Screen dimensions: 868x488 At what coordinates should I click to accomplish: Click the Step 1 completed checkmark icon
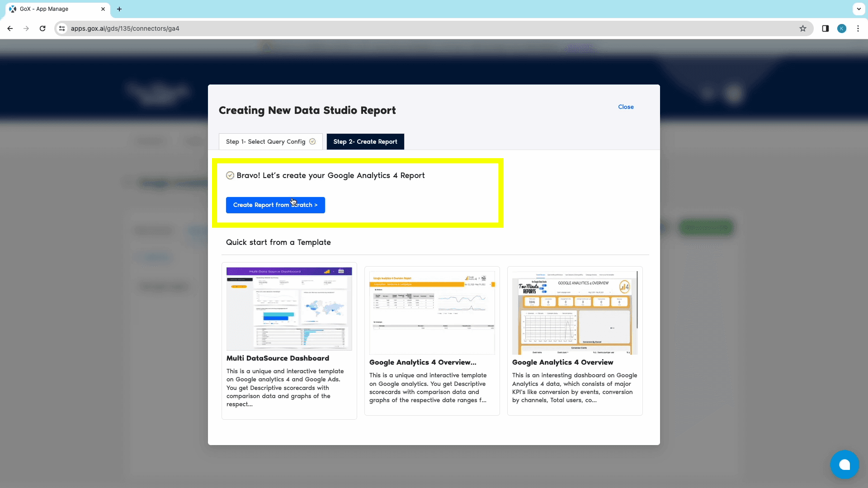[312, 142]
